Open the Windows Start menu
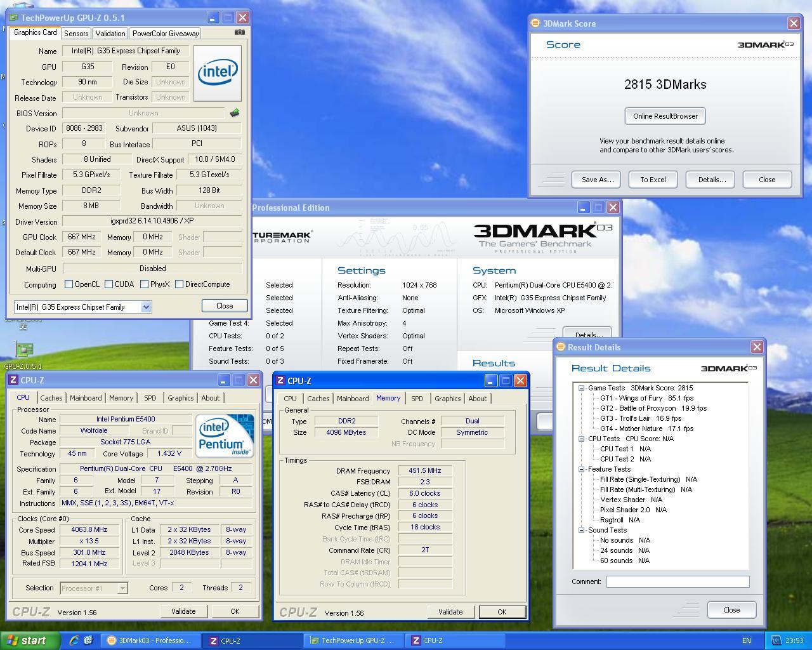This screenshot has height=650, width=812. coord(30,640)
